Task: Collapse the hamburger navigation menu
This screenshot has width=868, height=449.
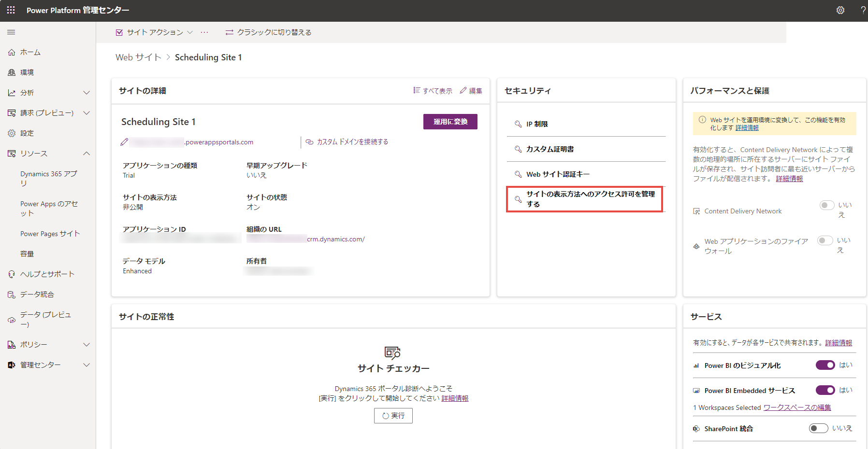Action: coord(11,32)
